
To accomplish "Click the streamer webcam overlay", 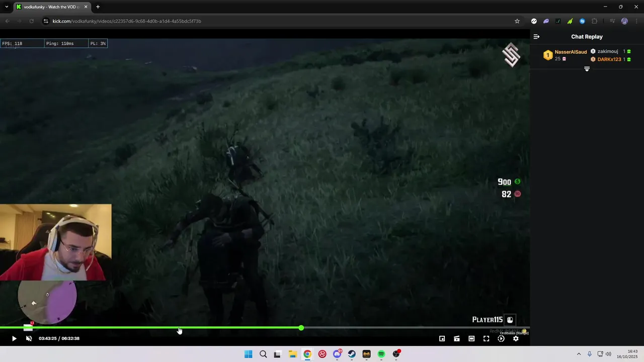I will (x=55, y=242).
